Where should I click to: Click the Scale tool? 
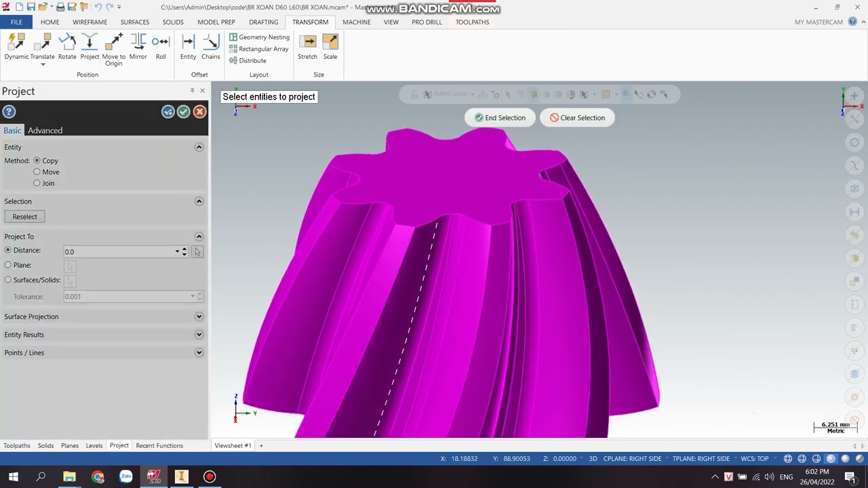330,47
